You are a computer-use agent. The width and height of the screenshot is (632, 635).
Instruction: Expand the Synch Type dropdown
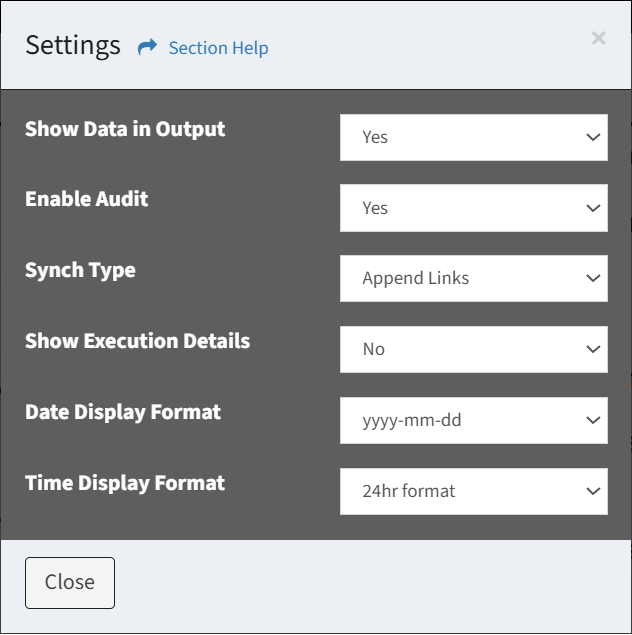coord(474,278)
